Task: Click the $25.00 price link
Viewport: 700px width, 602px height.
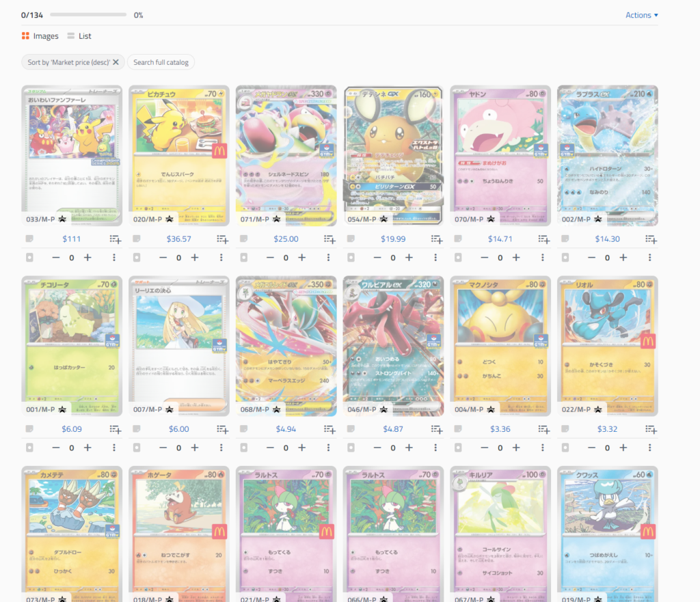Action: pyautogui.click(x=286, y=238)
